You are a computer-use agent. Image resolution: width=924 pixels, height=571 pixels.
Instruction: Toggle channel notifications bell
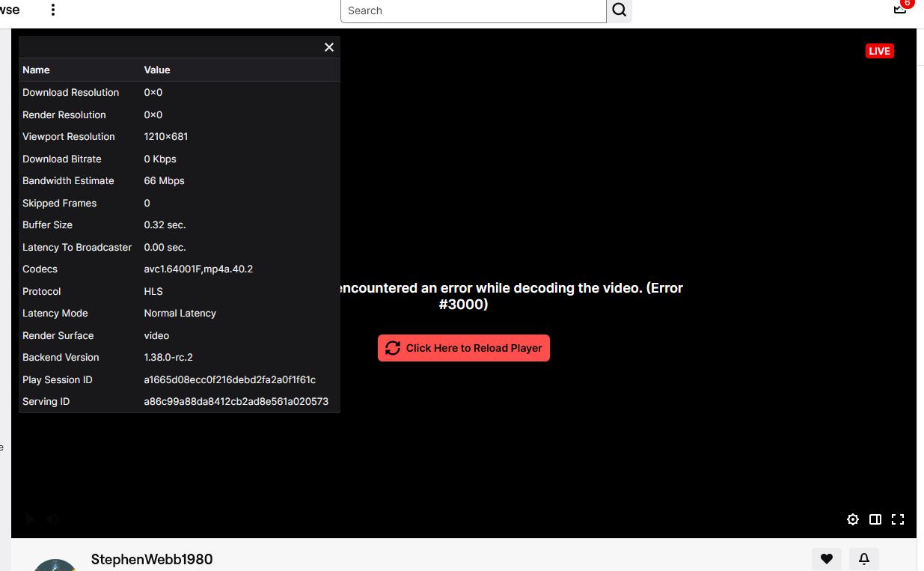(x=864, y=558)
